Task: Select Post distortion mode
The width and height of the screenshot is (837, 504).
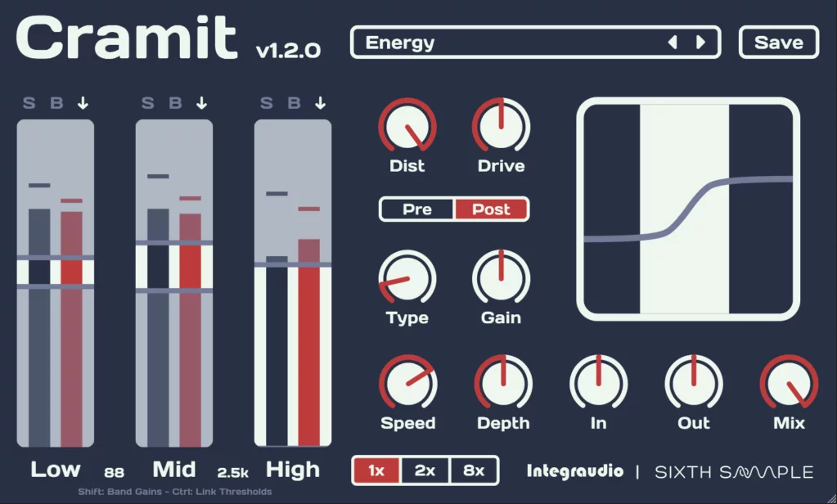Action: [x=491, y=209]
